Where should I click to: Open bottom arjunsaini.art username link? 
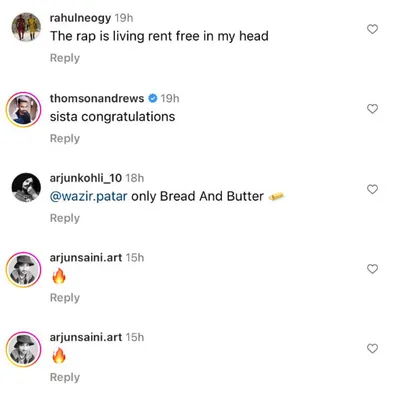point(86,337)
